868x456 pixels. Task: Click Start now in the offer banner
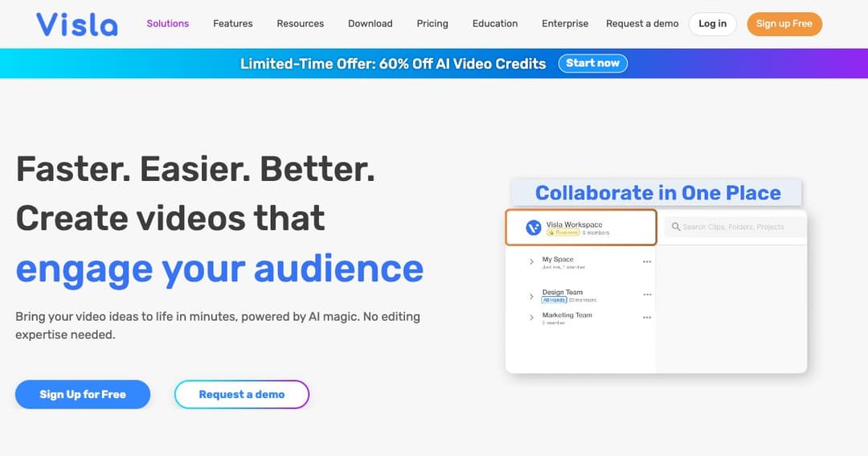[593, 64]
